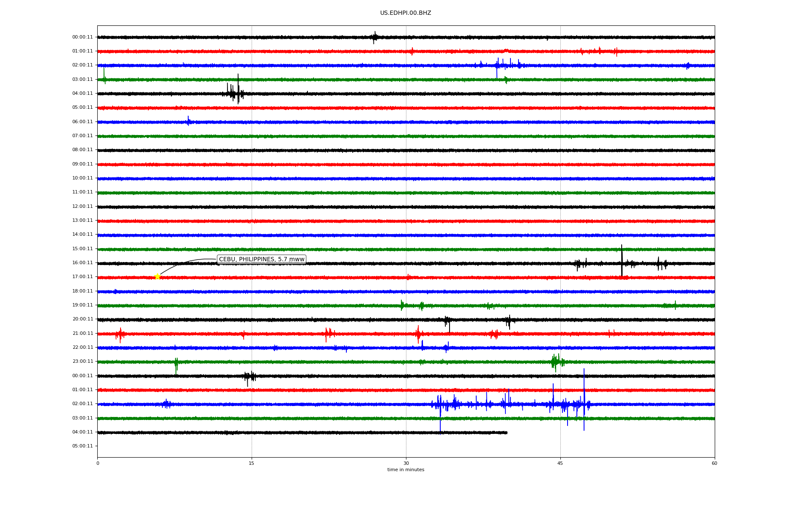Click the 17:00:11 row label

point(82,276)
